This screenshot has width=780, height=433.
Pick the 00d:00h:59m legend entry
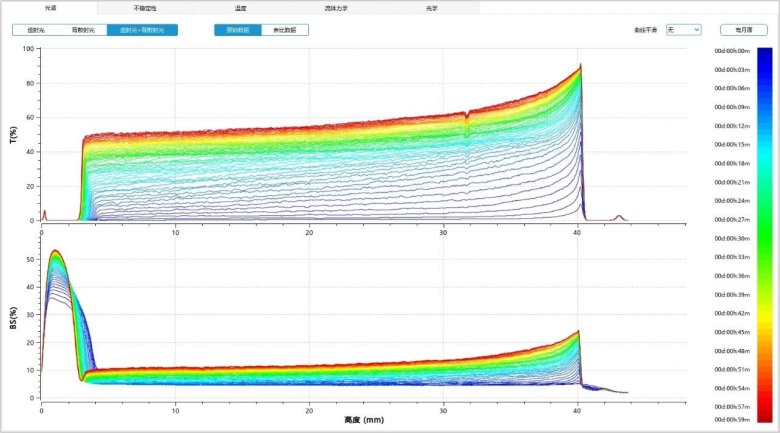click(731, 420)
